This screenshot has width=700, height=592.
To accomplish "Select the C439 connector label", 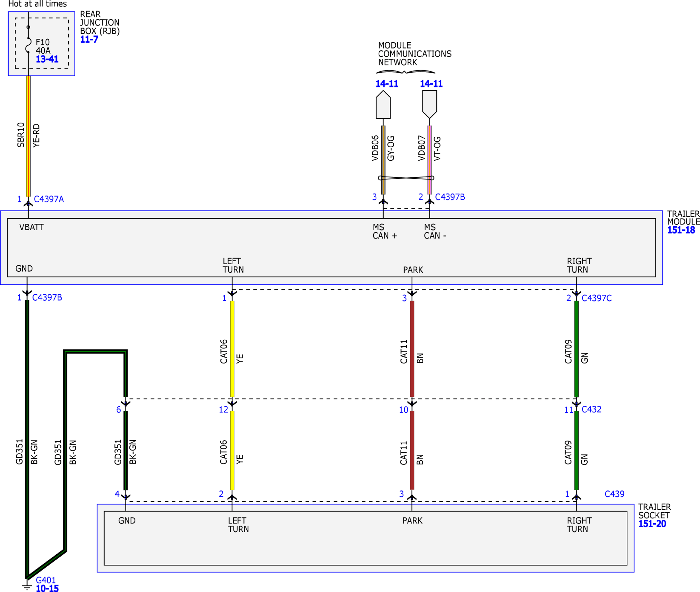I will point(614,494).
